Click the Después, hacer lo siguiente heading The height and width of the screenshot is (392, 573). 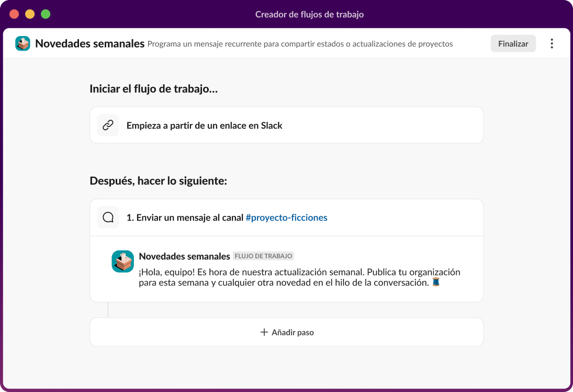(x=158, y=180)
